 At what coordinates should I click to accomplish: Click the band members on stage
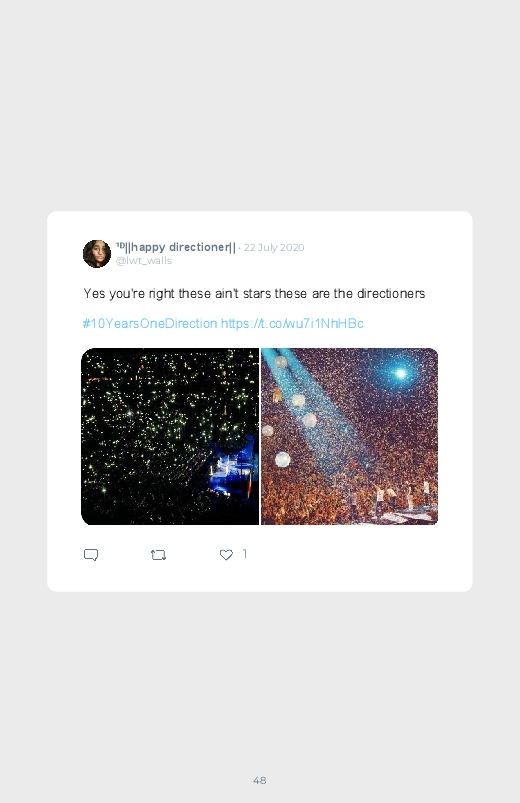coord(391,496)
